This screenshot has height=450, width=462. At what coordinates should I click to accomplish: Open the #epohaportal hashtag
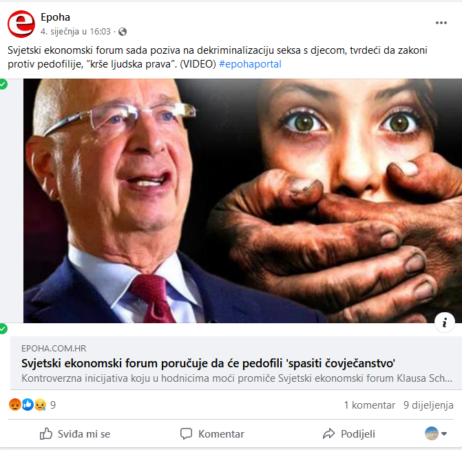click(x=250, y=64)
